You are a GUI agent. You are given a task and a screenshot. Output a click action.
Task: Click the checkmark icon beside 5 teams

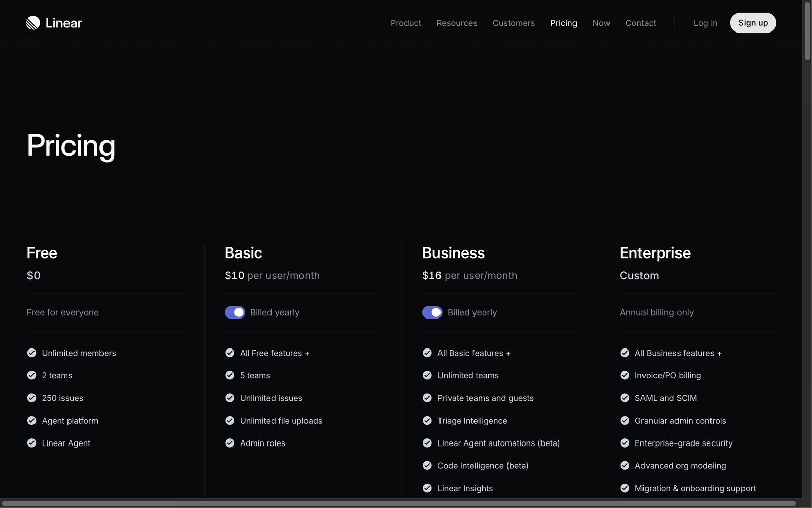[230, 375]
